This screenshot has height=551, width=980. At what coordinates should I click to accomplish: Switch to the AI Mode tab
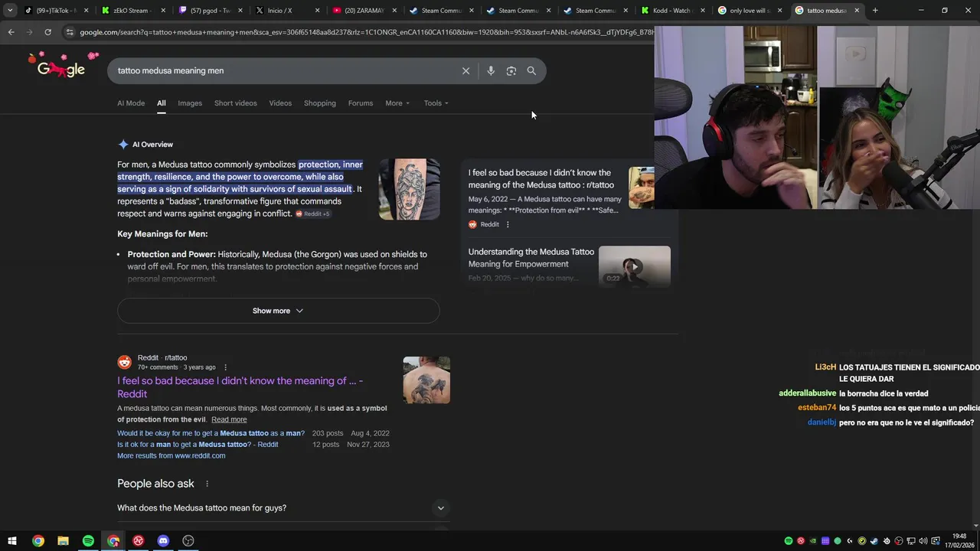coord(131,103)
